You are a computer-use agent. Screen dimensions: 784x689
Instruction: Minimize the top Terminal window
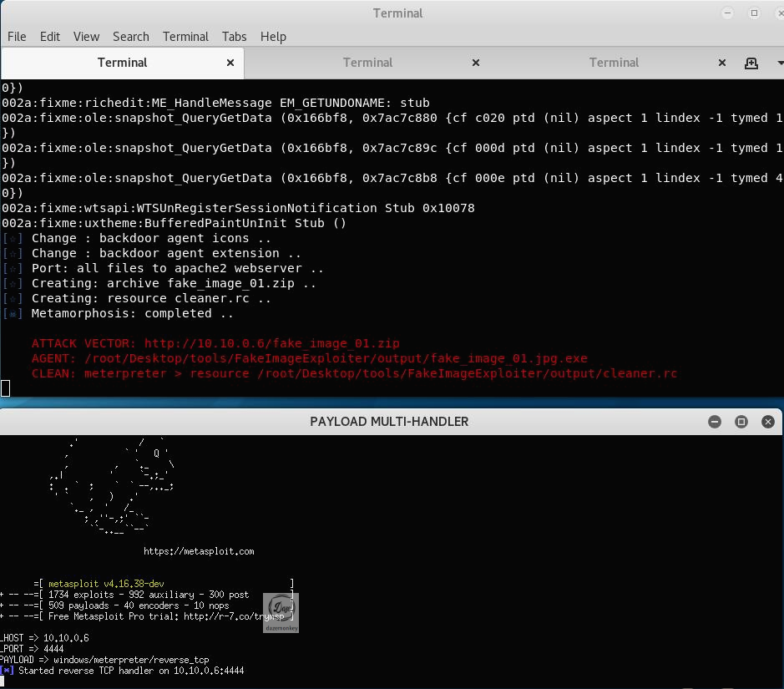click(x=727, y=13)
